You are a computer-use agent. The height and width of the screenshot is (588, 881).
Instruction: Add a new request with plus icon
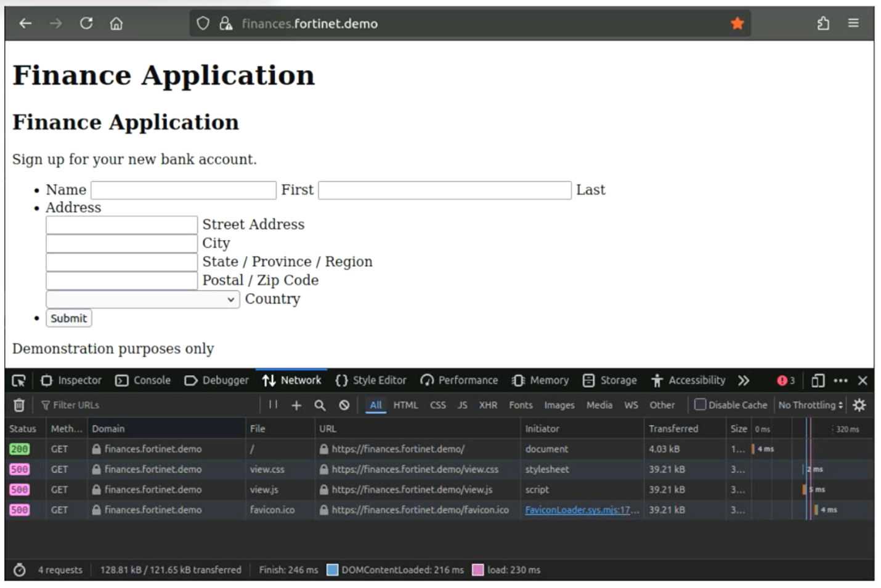296,405
